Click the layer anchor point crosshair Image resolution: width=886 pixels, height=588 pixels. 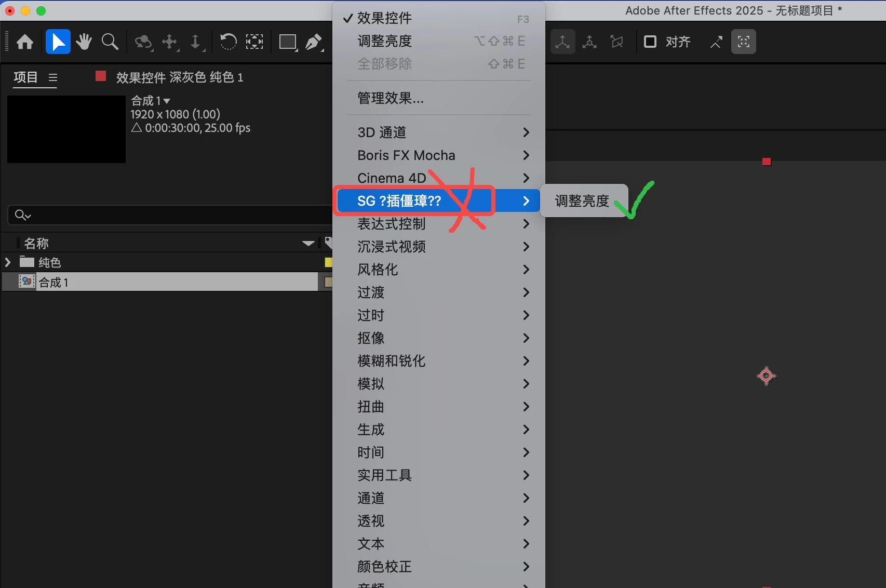767,376
